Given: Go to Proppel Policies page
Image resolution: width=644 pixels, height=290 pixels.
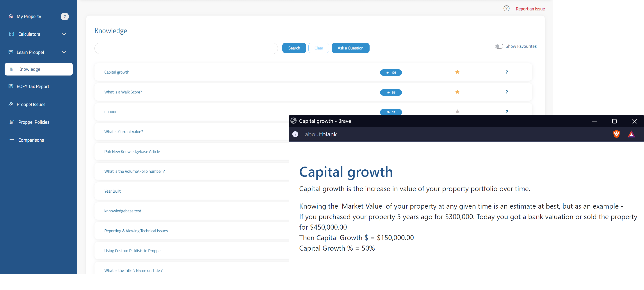Looking at the screenshot, I should tap(34, 122).
